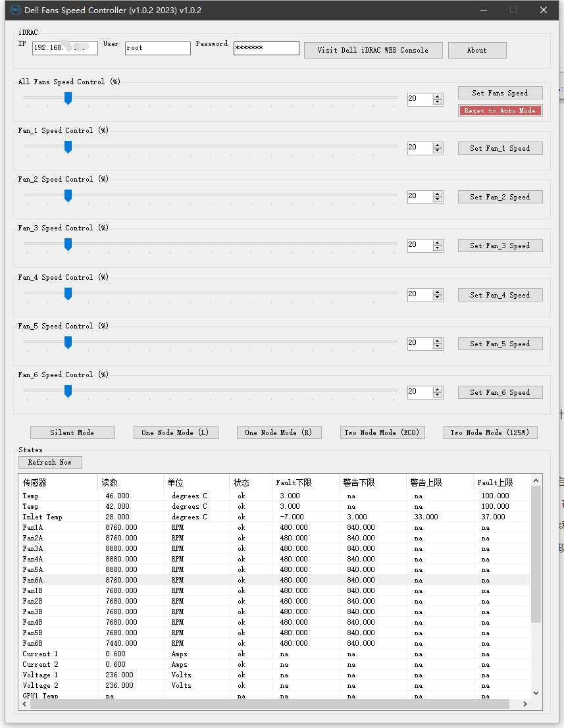Click the All Fans speed value field

[x=420, y=99]
